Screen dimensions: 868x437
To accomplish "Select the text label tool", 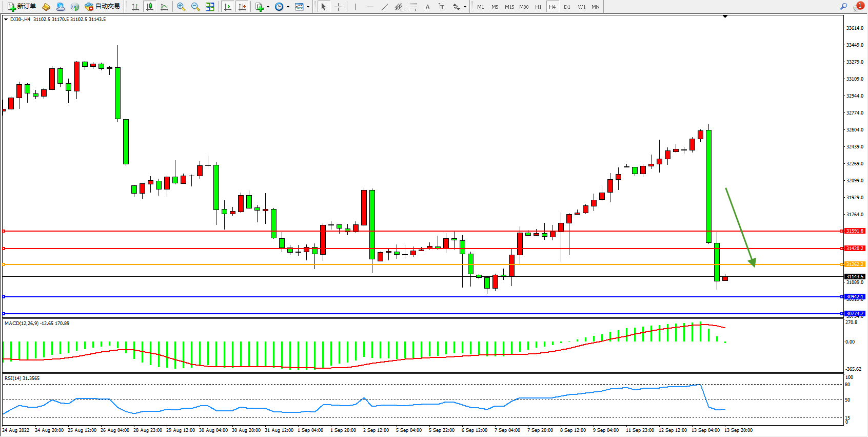I will tap(442, 7).
